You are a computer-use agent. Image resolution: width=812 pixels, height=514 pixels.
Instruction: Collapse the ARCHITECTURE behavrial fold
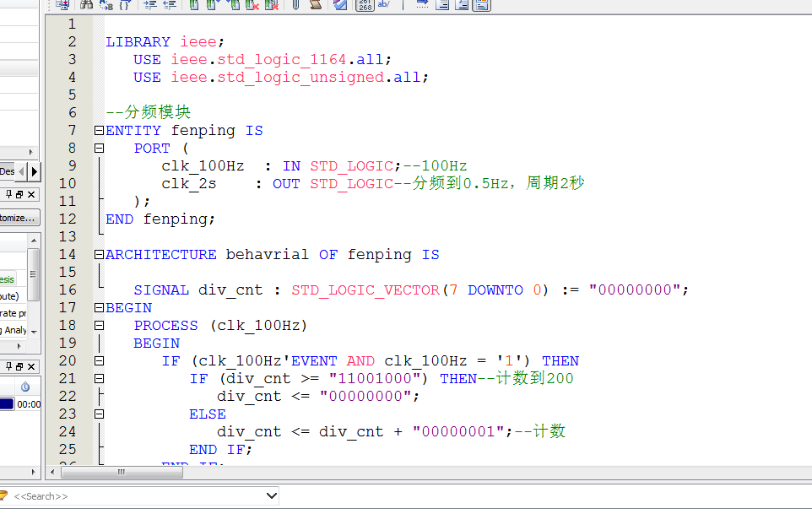coord(99,254)
